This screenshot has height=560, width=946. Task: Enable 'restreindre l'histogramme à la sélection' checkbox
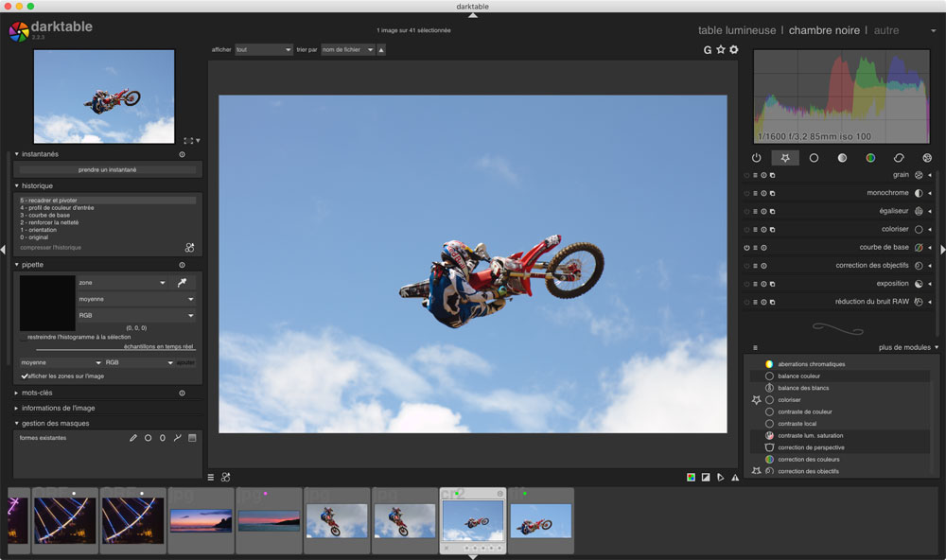coord(24,337)
